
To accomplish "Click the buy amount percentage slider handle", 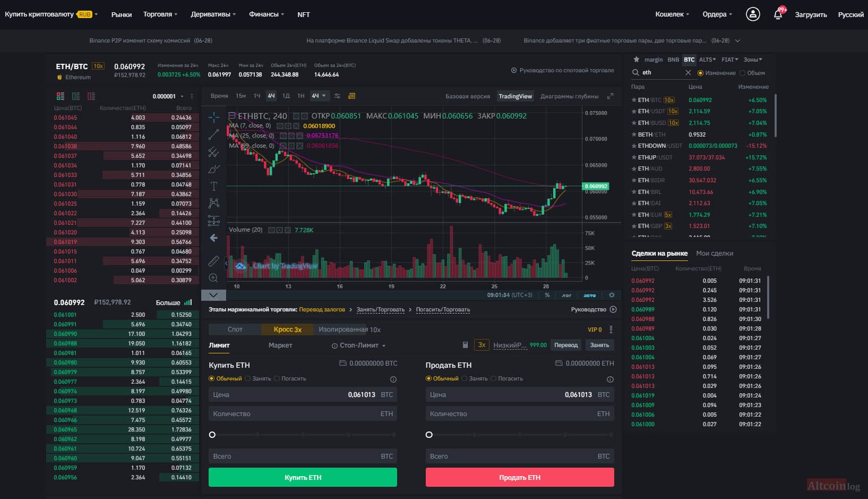I will point(212,435).
